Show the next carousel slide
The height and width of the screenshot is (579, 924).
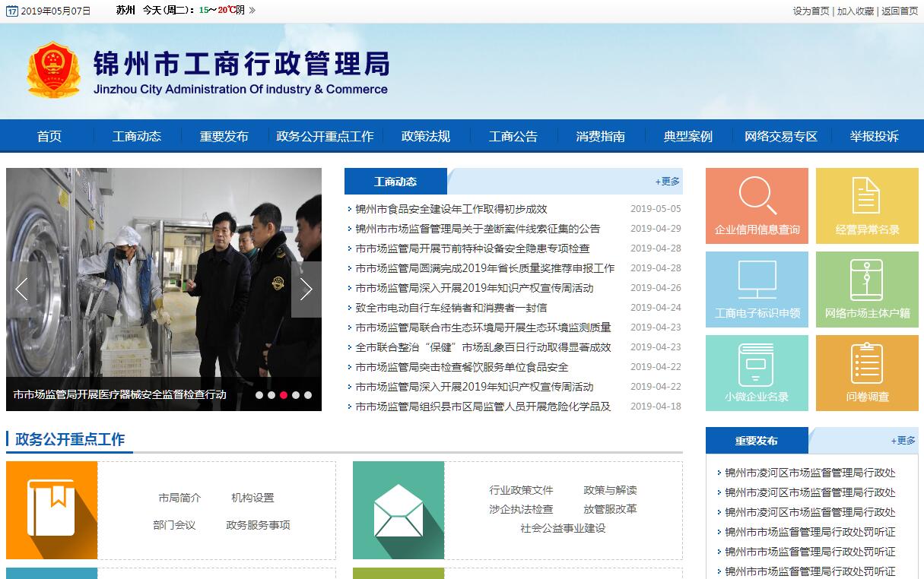tap(306, 289)
